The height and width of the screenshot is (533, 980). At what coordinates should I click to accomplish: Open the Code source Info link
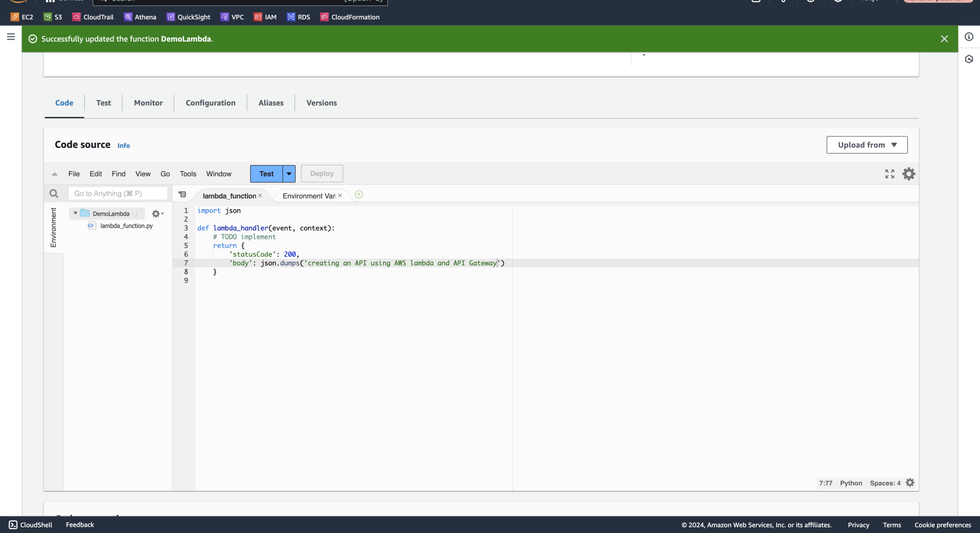(x=123, y=145)
